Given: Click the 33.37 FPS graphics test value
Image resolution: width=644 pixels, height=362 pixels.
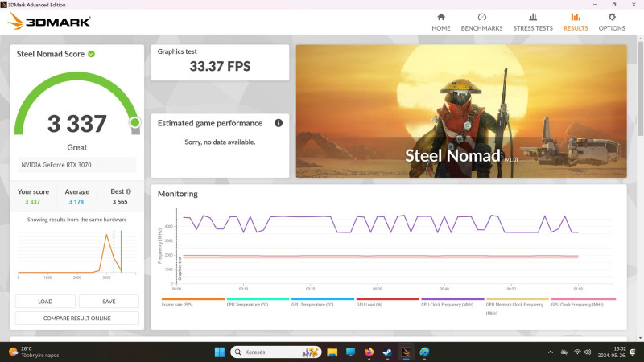Looking at the screenshot, I should [220, 66].
